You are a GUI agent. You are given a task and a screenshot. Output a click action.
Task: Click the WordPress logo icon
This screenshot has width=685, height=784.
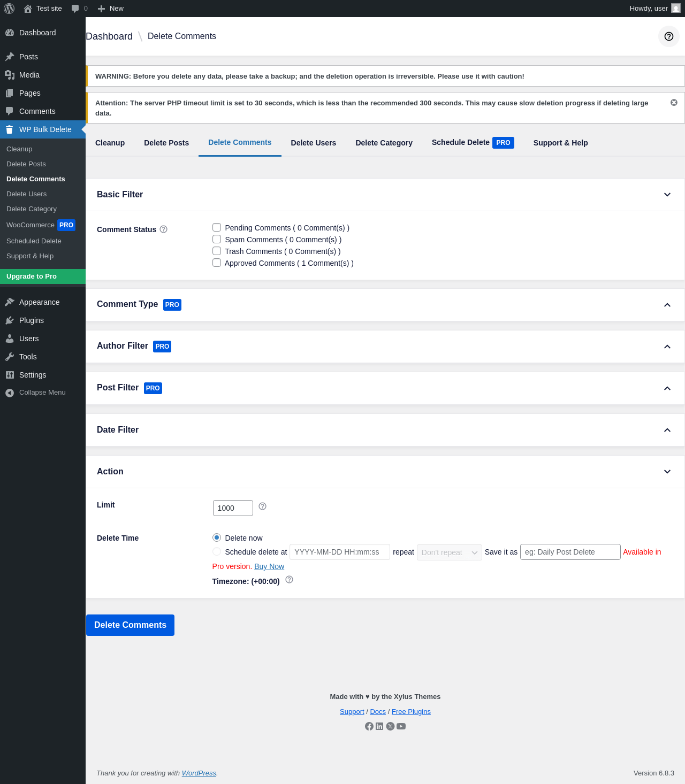(9, 9)
